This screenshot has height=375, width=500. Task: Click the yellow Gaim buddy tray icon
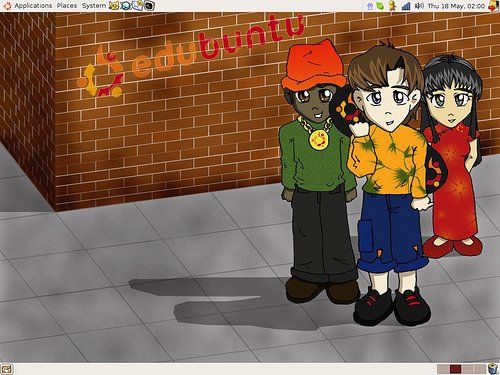point(392,6)
